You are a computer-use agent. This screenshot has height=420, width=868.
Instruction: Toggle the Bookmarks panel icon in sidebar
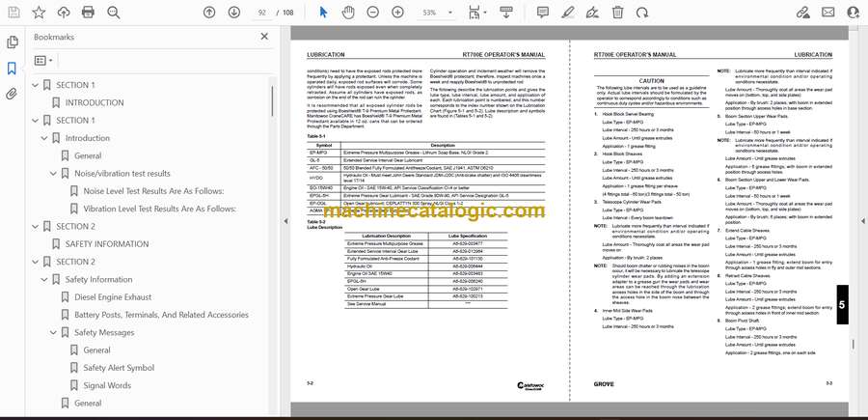12,69
